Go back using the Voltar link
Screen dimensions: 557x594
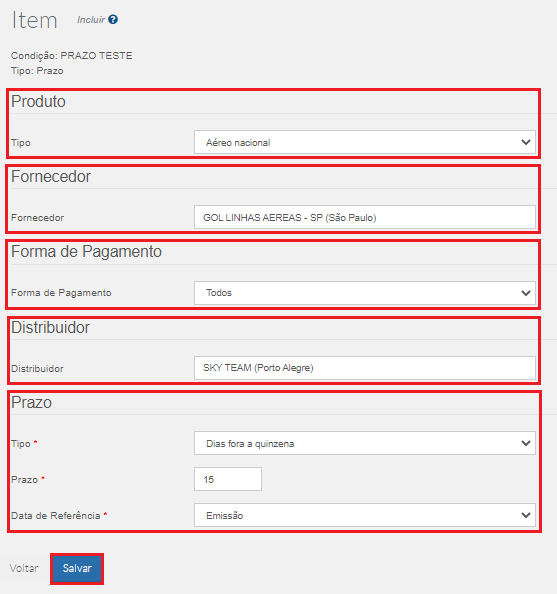[x=24, y=568]
